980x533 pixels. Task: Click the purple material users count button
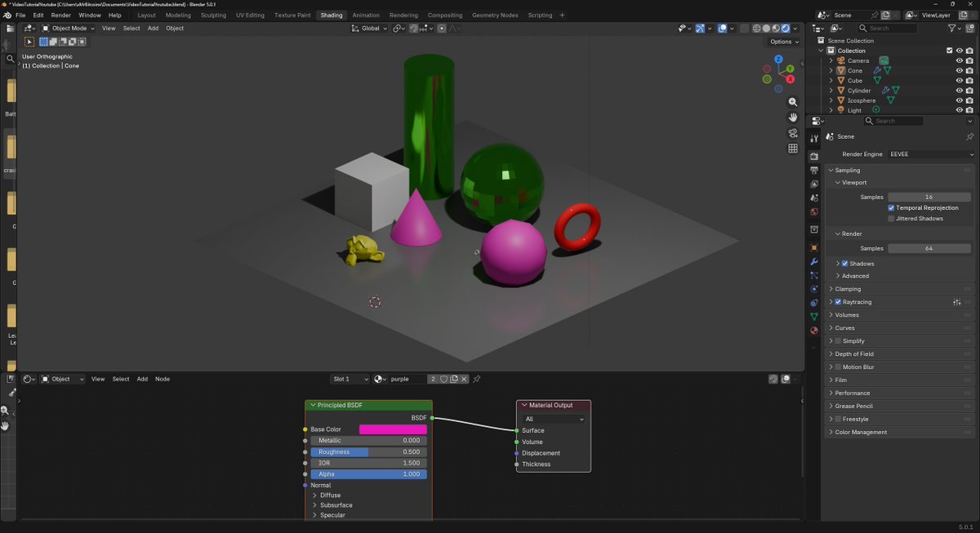pos(434,379)
